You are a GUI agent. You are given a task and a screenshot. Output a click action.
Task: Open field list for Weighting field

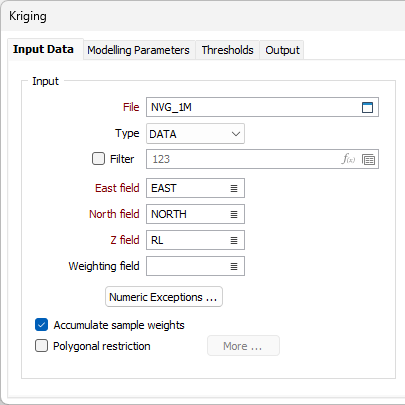(x=234, y=266)
